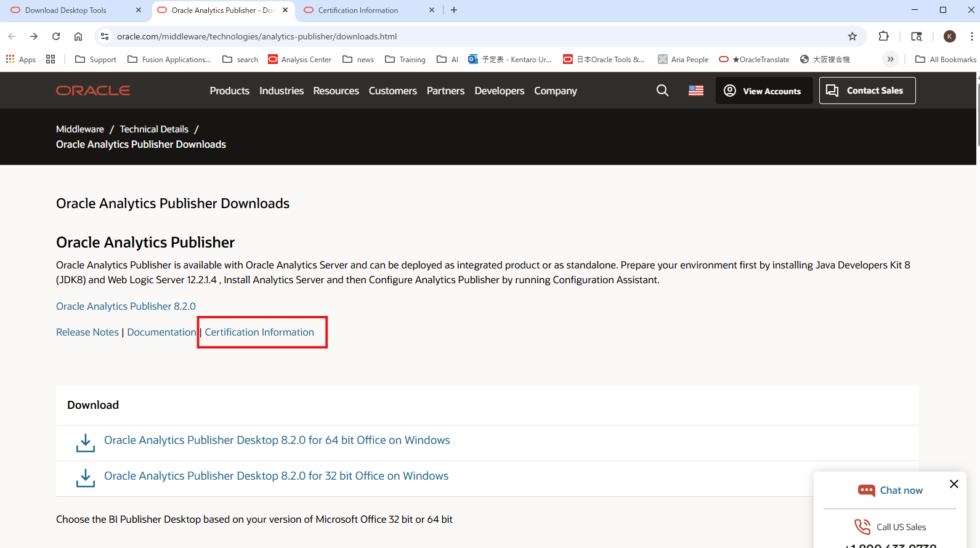This screenshot has height=548, width=980.
Task: Expand the Fusion Applications bookmarks folder
Action: pos(169,59)
